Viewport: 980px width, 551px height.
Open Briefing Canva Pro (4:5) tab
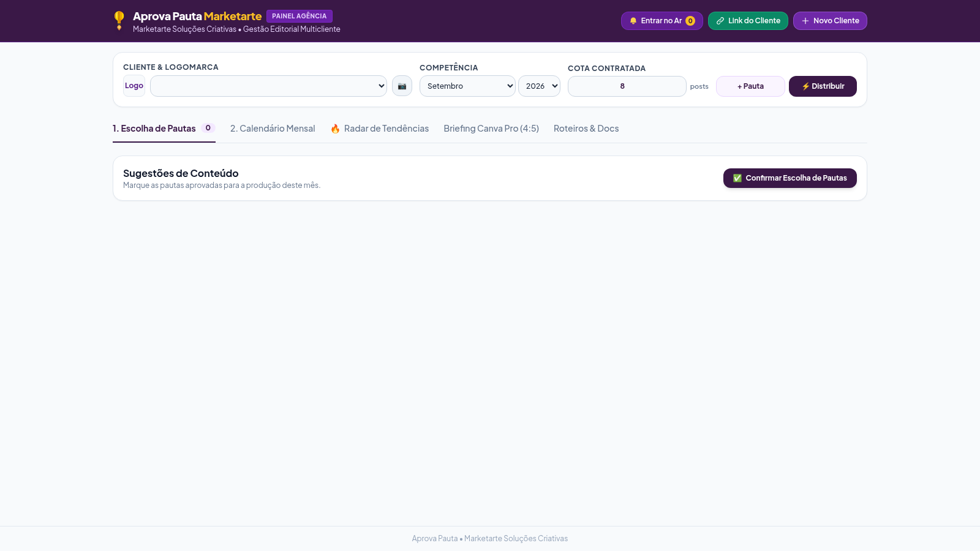point(491,129)
